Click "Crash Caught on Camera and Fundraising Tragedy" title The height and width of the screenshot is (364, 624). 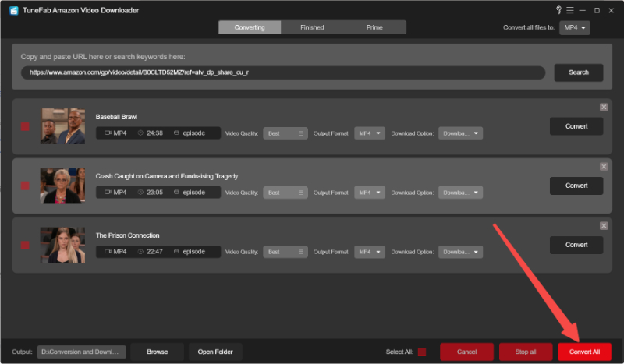[x=167, y=176]
